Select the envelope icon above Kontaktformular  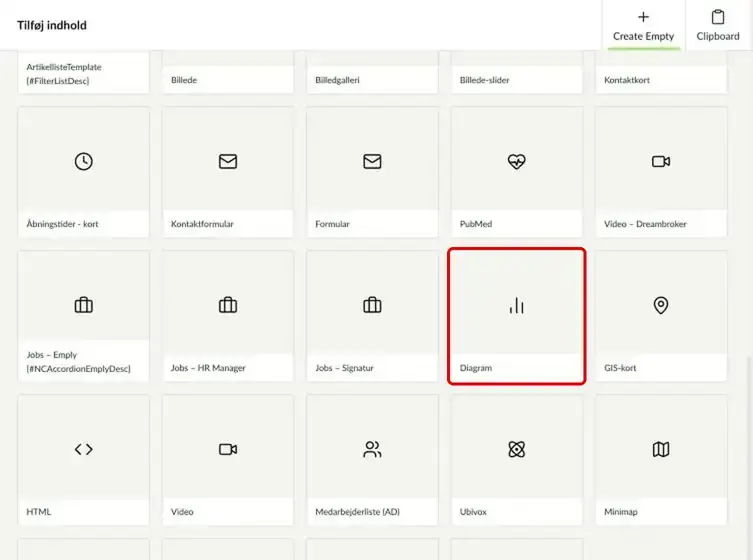click(x=228, y=161)
